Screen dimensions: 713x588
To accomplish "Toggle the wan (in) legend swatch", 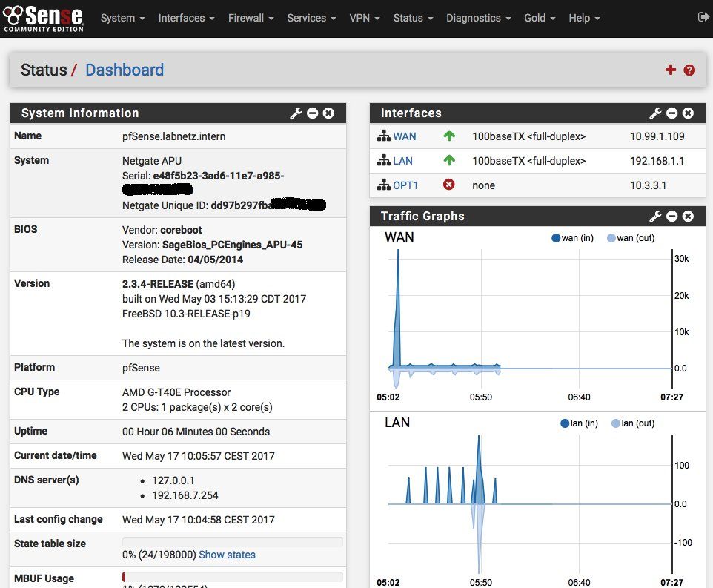I will pos(555,238).
